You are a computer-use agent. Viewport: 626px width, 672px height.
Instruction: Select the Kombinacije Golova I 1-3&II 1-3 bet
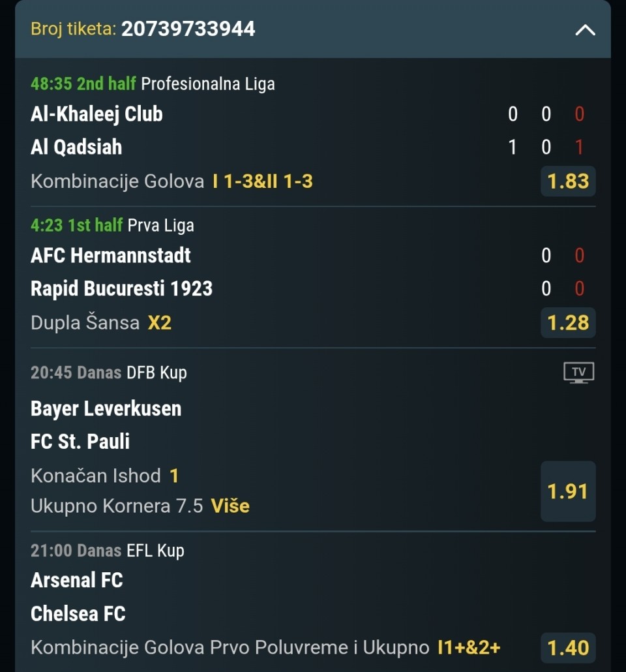pos(171,181)
